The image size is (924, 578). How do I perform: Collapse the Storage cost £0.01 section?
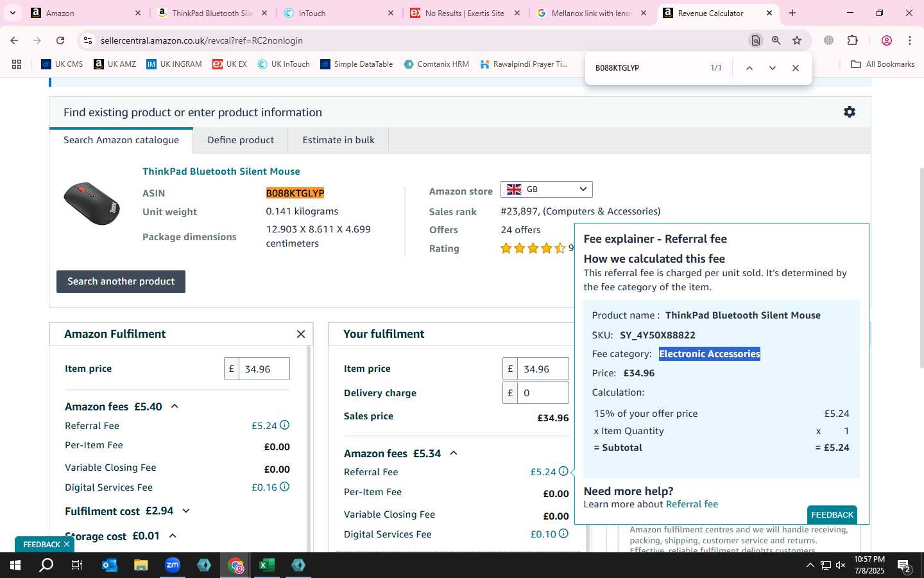click(x=172, y=536)
